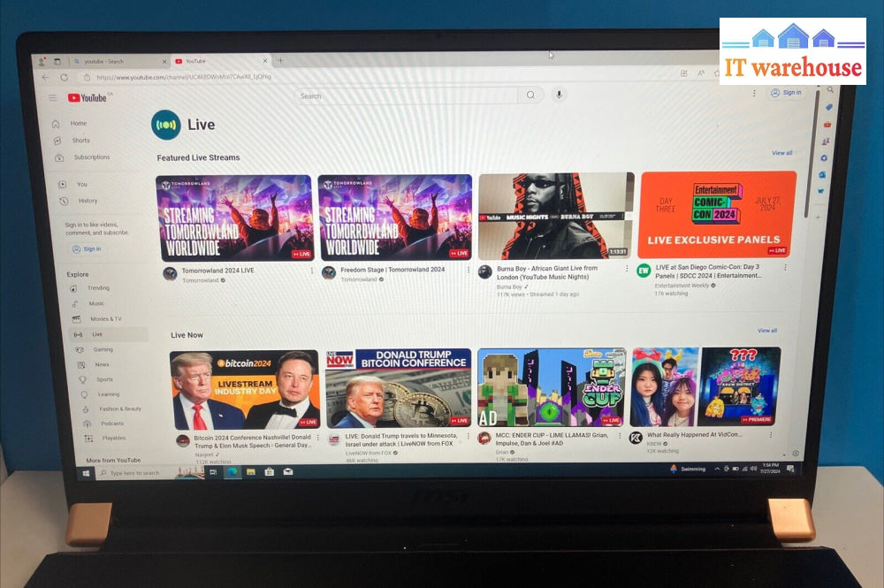This screenshot has height=588, width=884.
Task: Click View all for Live Now section
Action: (767, 331)
